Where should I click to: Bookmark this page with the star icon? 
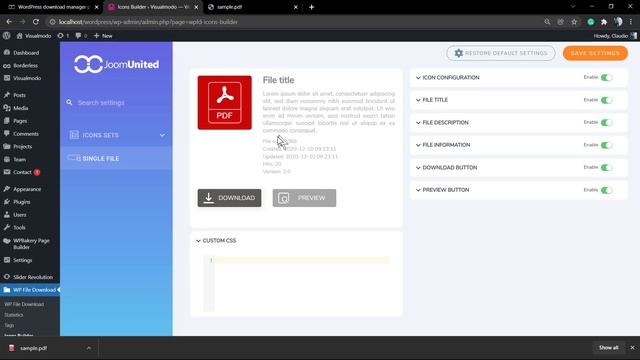[x=574, y=22]
